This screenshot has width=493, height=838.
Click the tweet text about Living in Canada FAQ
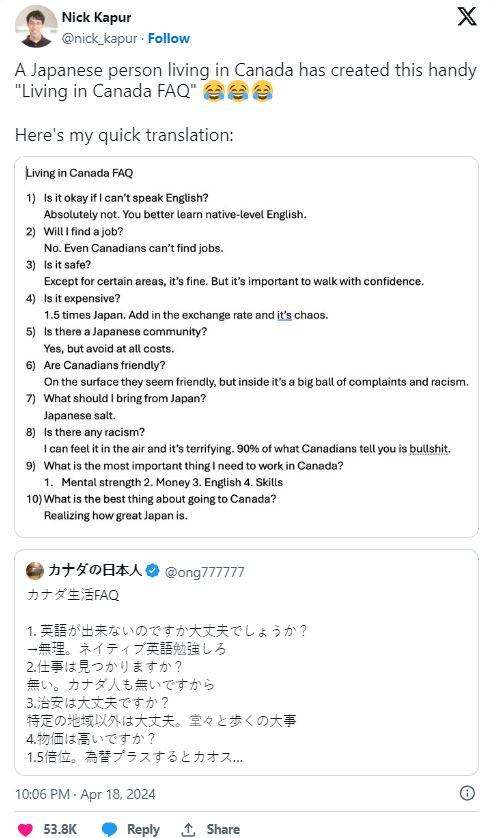click(x=245, y=102)
